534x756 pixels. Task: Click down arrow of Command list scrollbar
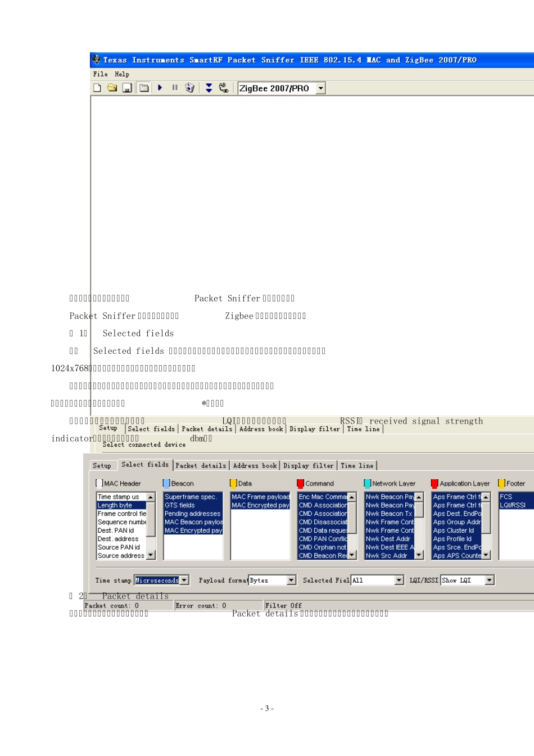(352, 555)
